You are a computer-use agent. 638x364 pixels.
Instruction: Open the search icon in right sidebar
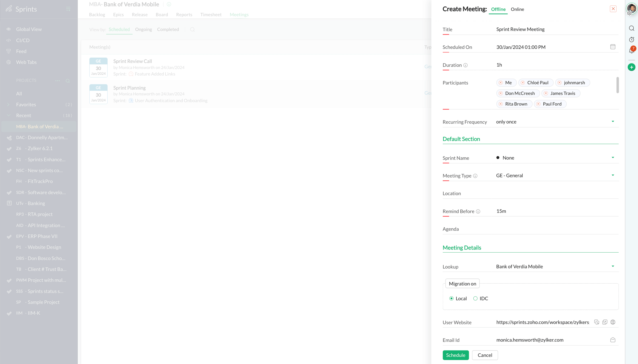(631, 28)
